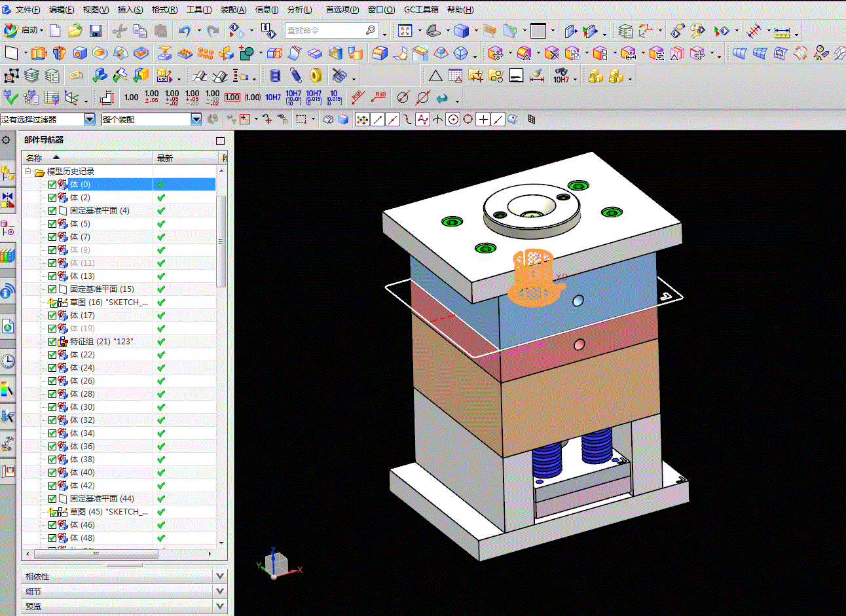Expand the 相依性 panel section

click(219, 576)
